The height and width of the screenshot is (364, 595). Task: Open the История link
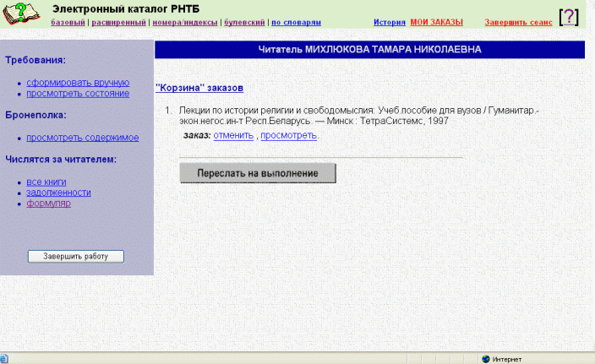(390, 22)
